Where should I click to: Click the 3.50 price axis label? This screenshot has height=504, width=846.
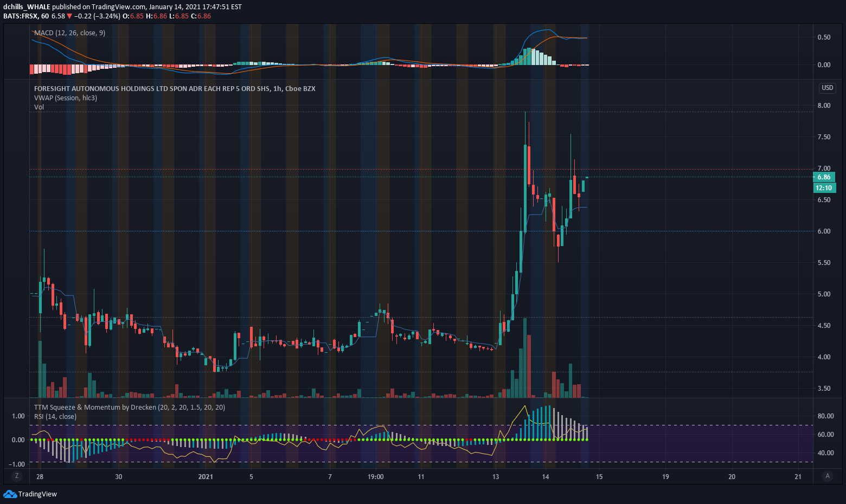[x=824, y=389]
